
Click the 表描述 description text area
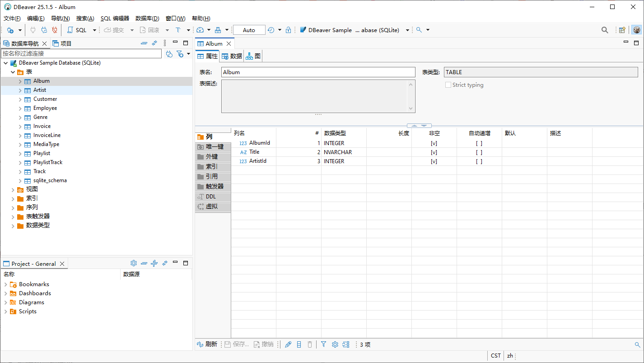pos(318,96)
